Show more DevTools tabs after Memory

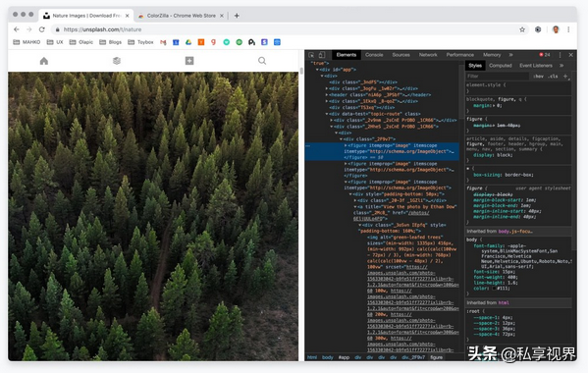510,55
